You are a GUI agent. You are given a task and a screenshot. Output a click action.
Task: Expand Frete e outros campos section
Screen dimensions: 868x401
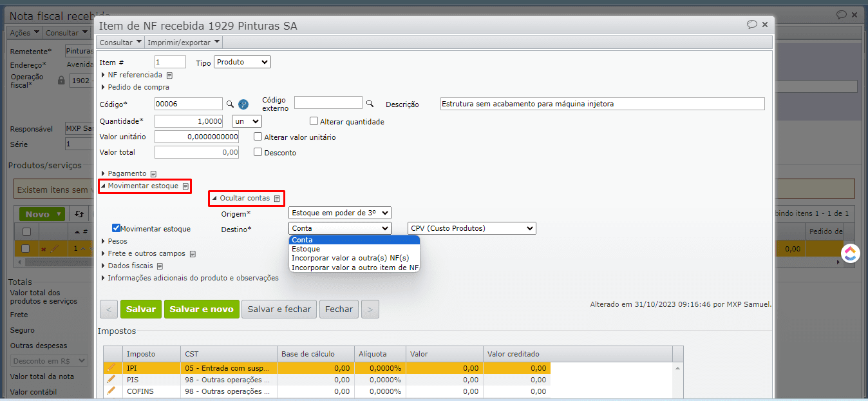[143, 253]
